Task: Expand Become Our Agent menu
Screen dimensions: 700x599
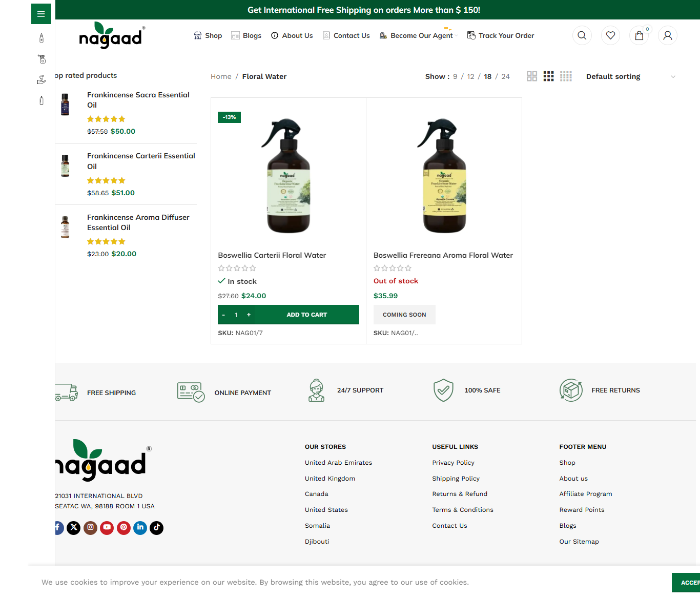Action: (x=419, y=35)
